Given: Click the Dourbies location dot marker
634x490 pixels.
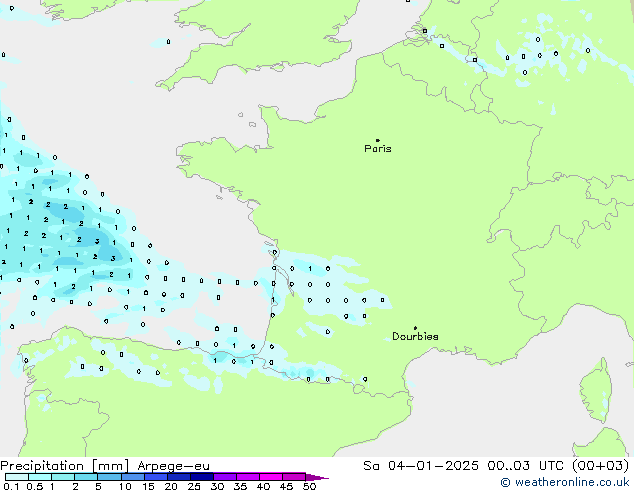Looking at the screenshot, I should 415,328.
